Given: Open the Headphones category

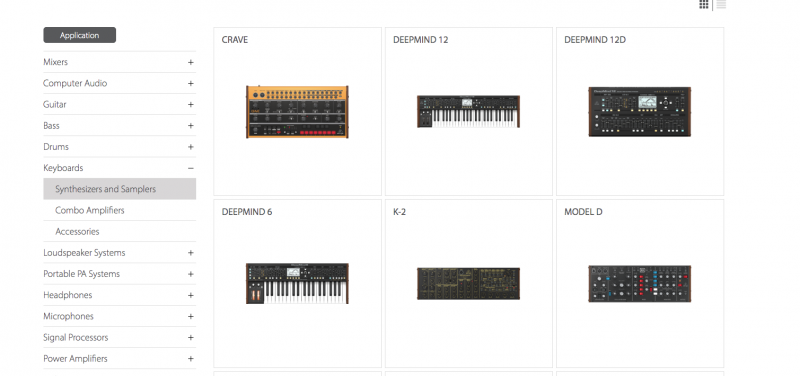Looking at the screenshot, I should pos(68,295).
